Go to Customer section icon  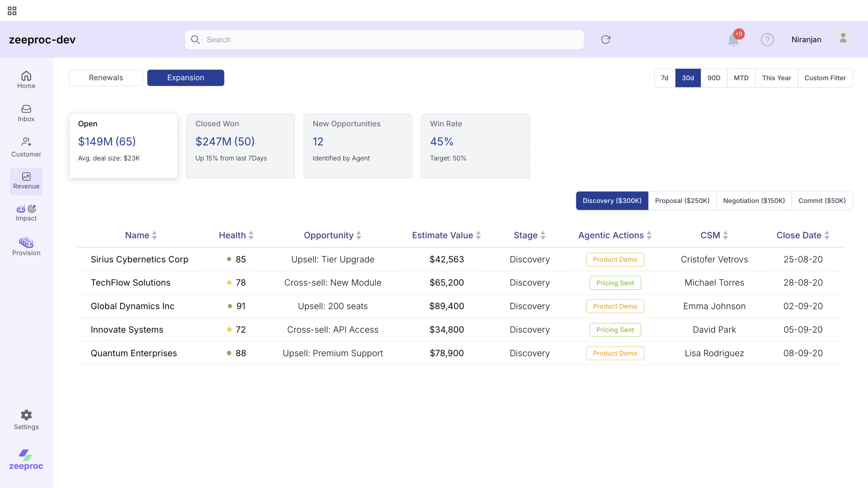tap(26, 147)
